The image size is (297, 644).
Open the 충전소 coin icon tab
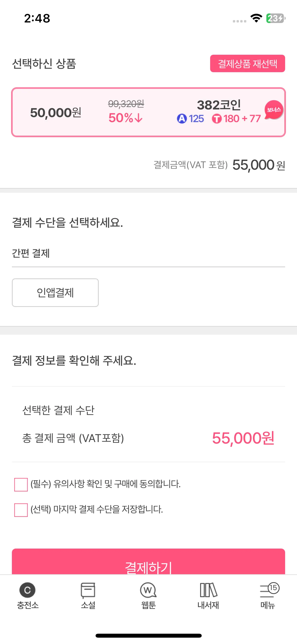pyautogui.click(x=27, y=596)
